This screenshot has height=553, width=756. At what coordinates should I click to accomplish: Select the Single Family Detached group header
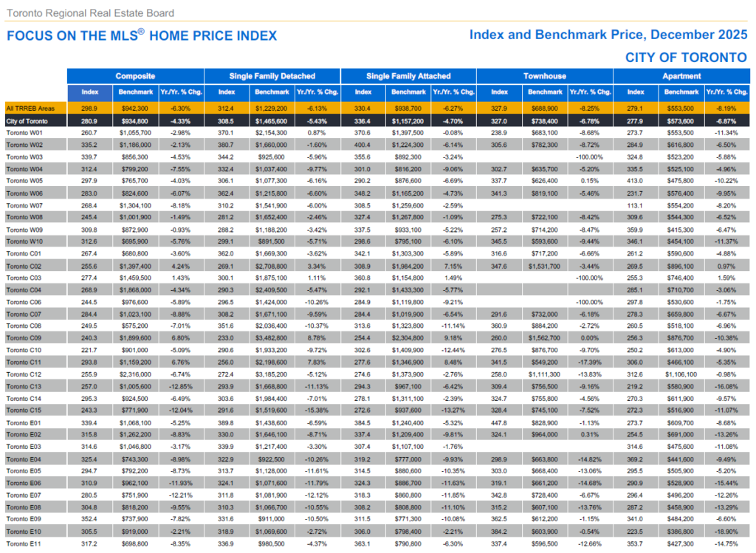[x=272, y=76]
